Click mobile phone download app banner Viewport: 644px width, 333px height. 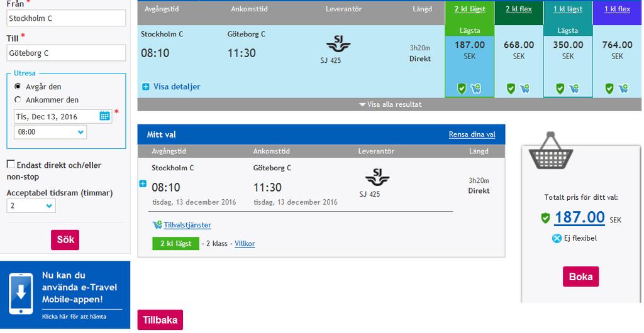coord(65,295)
